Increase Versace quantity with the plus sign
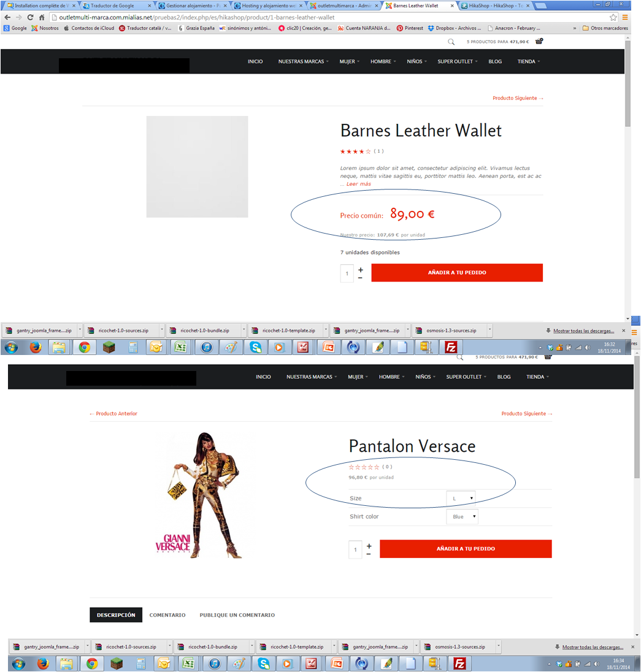This screenshot has height=672, width=641. click(369, 546)
